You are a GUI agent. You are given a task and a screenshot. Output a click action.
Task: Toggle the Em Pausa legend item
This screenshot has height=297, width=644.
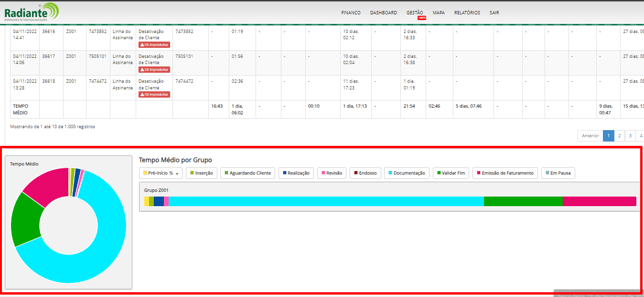[x=558, y=173]
